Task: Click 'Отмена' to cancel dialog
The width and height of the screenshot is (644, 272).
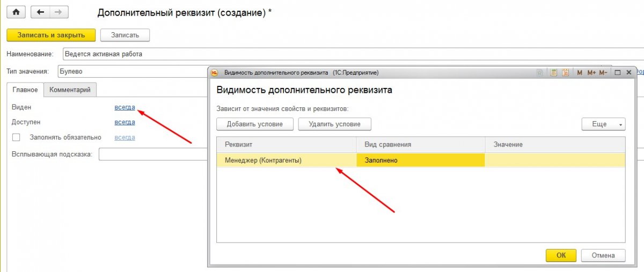Action: click(x=603, y=255)
